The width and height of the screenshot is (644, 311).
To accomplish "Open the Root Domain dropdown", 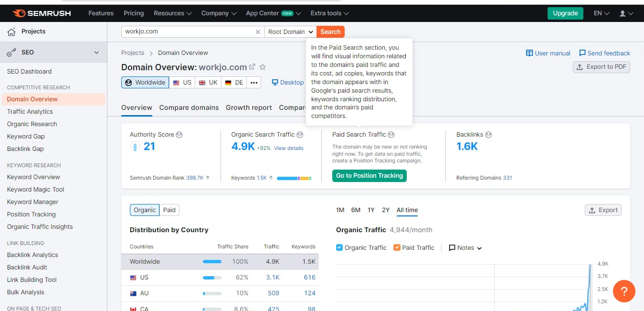I will point(291,32).
